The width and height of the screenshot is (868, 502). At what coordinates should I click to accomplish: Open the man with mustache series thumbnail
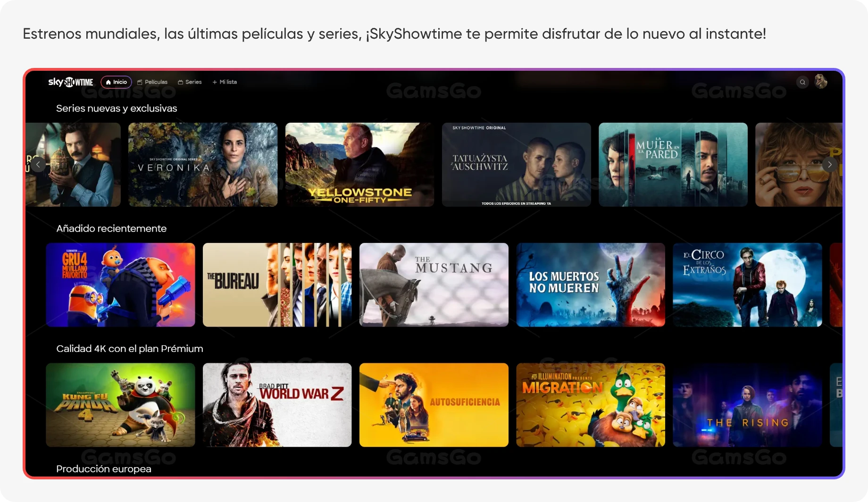tap(73, 165)
